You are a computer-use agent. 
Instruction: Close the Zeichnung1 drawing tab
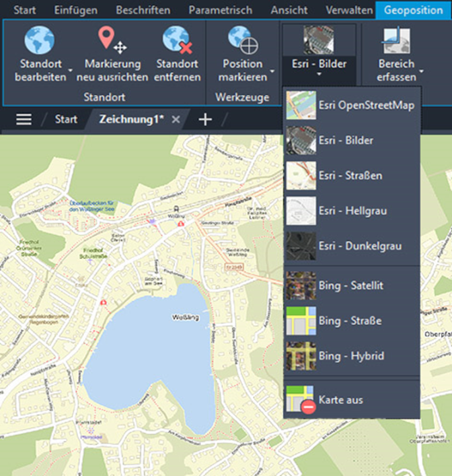[176, 119]
